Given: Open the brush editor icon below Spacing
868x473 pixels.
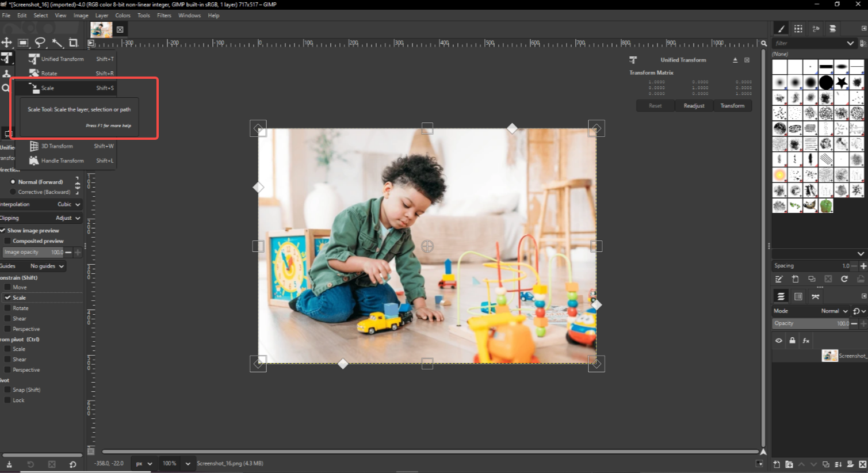Looking at the screenshot, I should 779,279.
